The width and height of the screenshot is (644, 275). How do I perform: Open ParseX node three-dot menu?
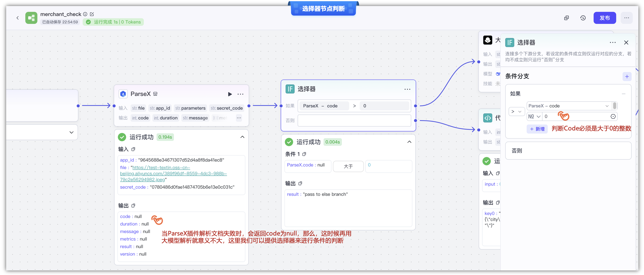coord(240,94)
